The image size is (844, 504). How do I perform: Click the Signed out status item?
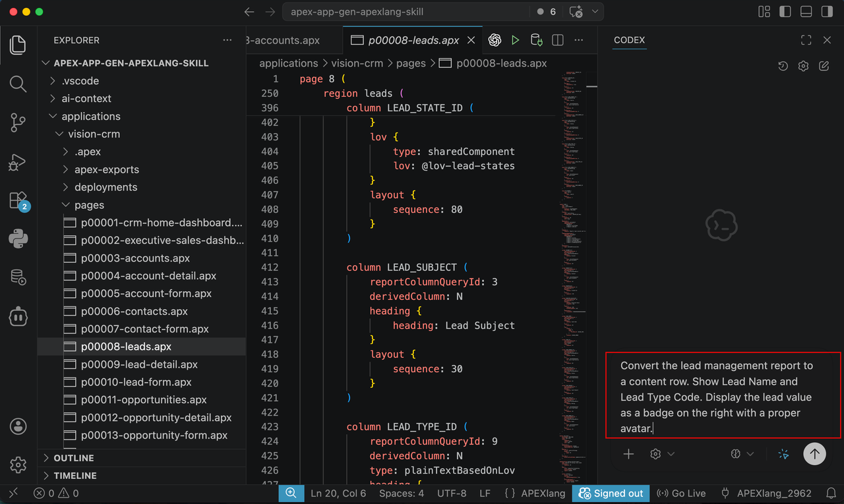point(611,493)
